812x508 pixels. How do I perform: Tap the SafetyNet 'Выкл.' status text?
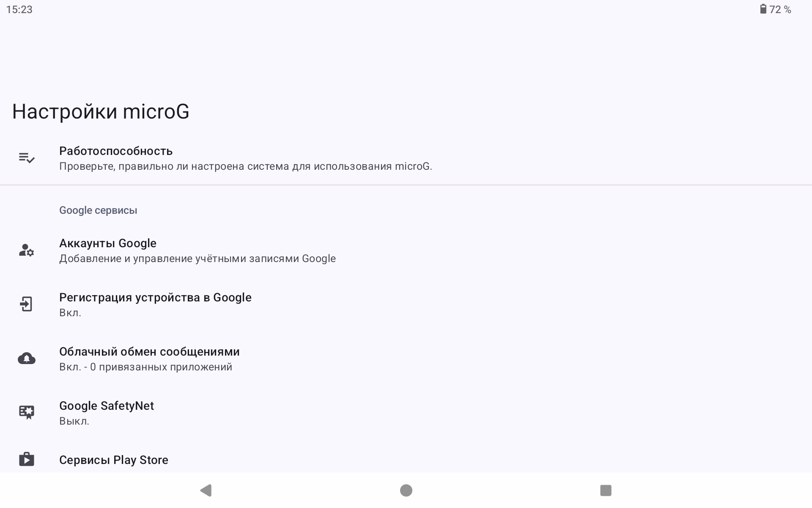[74, 421]
